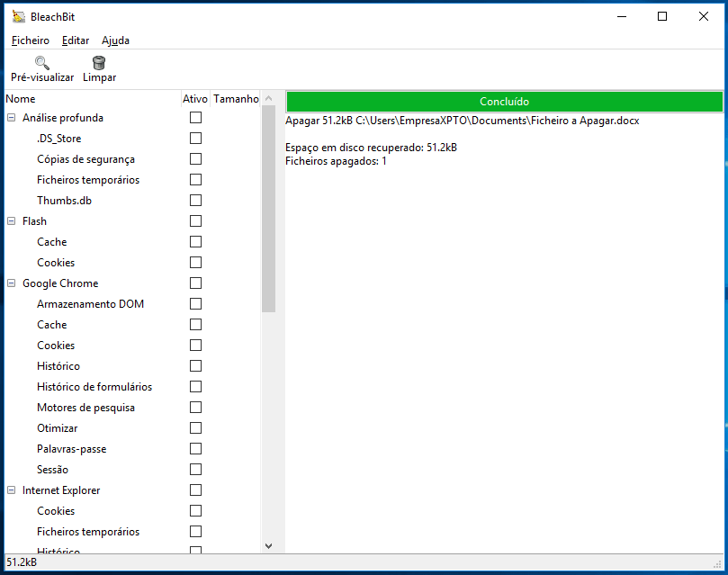The image size is (728, 575).
Task: Open the Ajuda menu
Action: [x=115, y=40]
